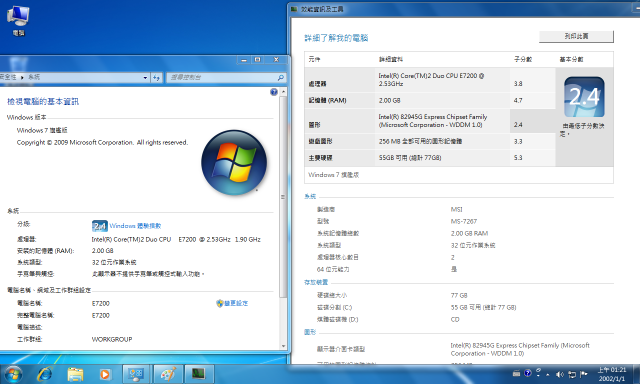This screenshot has width=640, height=384.
Task: Open Windows Explorer folder taskbar icon
Action: coord(75,374)
